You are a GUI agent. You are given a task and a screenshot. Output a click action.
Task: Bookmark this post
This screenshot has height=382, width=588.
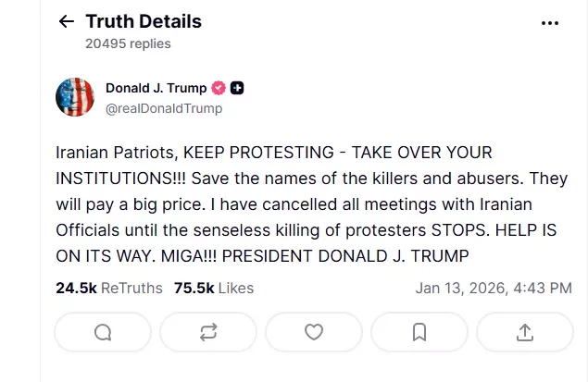coord(419,331)
